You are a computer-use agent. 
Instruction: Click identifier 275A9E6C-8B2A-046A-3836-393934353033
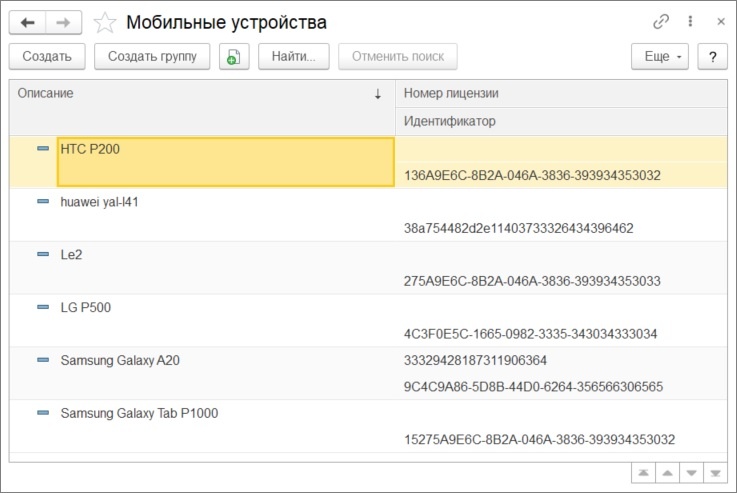click(532, 281)
